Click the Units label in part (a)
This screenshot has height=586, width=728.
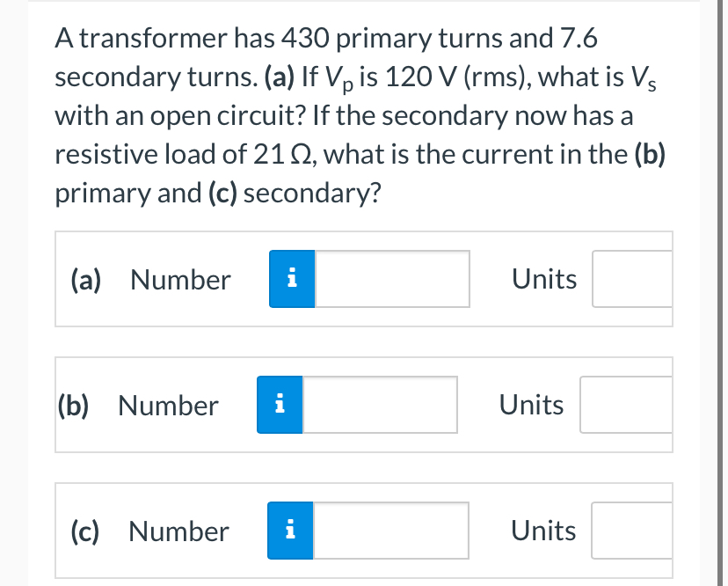543,279
